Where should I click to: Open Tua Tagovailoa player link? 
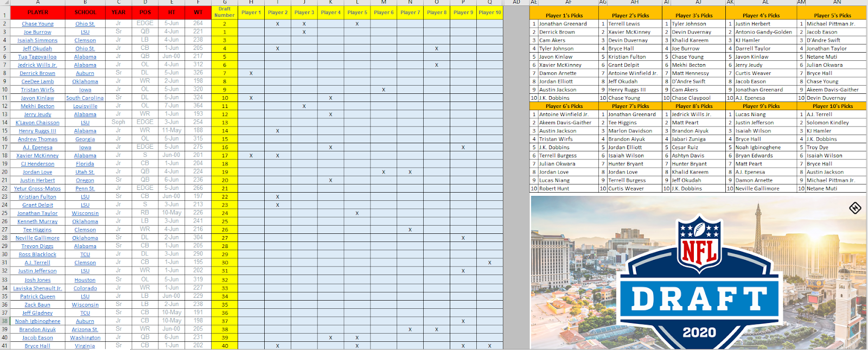pyautogui.click(x=37, y=56)
